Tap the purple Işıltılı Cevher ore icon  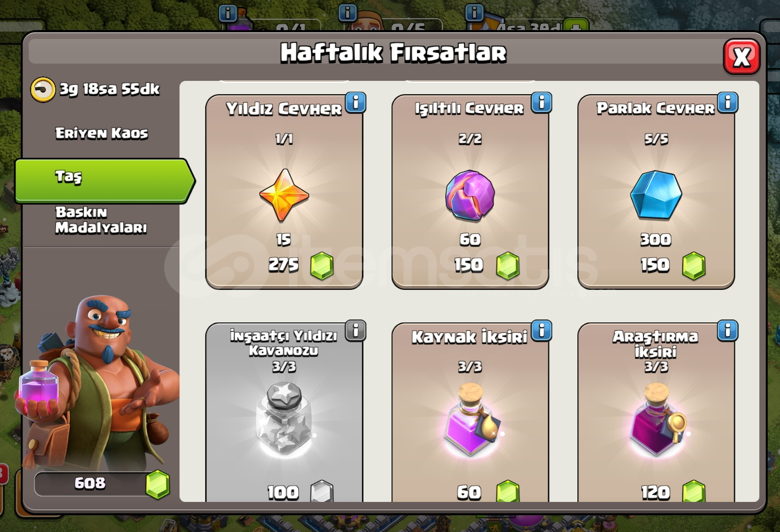pos(470,195)
